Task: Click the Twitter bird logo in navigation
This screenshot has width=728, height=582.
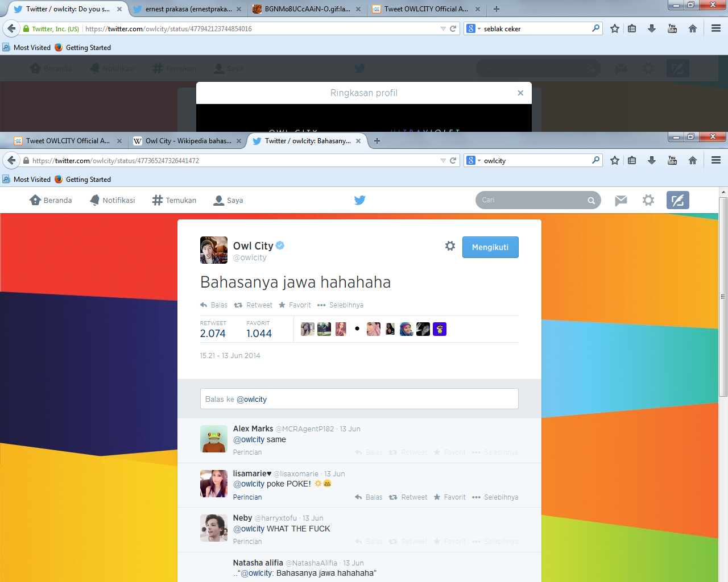Action: click(x=359, y=200)
